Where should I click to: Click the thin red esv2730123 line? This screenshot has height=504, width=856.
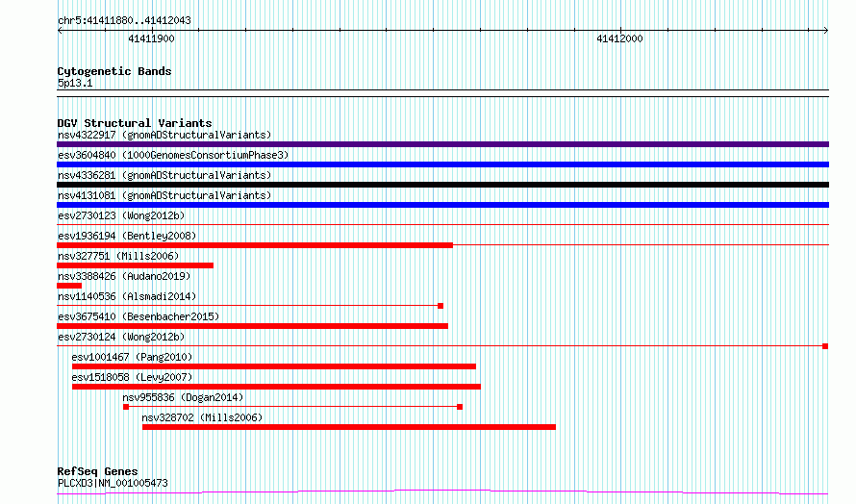point(442,224)
